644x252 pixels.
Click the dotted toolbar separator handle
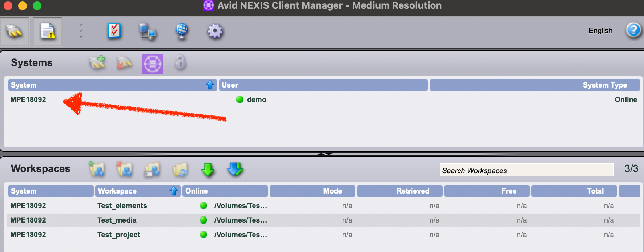pos(81,31)
